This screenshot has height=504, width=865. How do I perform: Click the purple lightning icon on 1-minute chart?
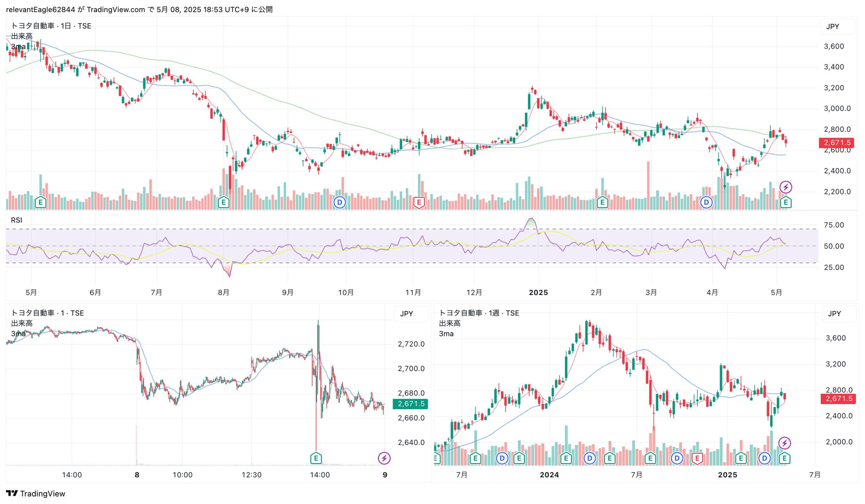384,458
